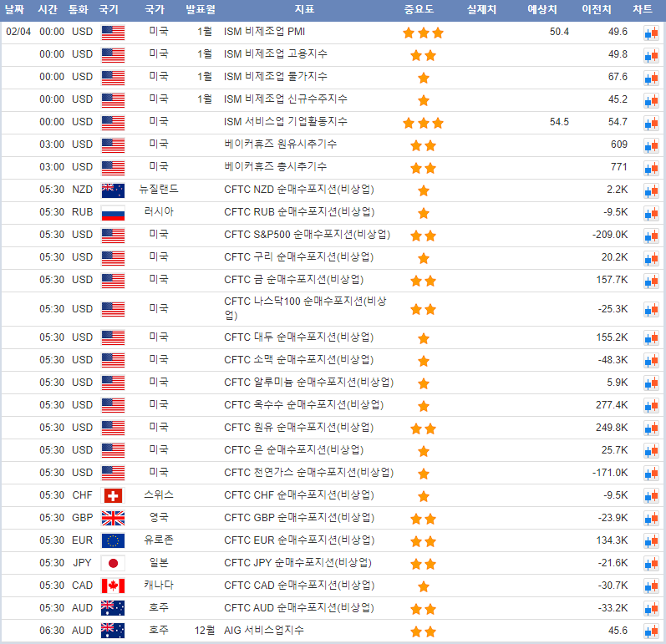Click CFTC GBP 순매수포지션 indicator name
666x644 pixels.
coord(299,518)
